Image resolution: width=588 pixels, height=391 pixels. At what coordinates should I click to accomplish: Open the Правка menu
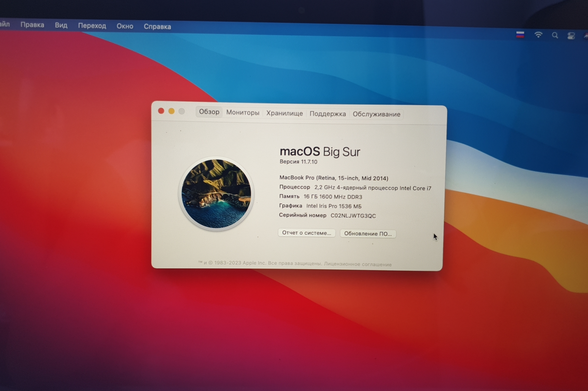(x=32, y=25)
